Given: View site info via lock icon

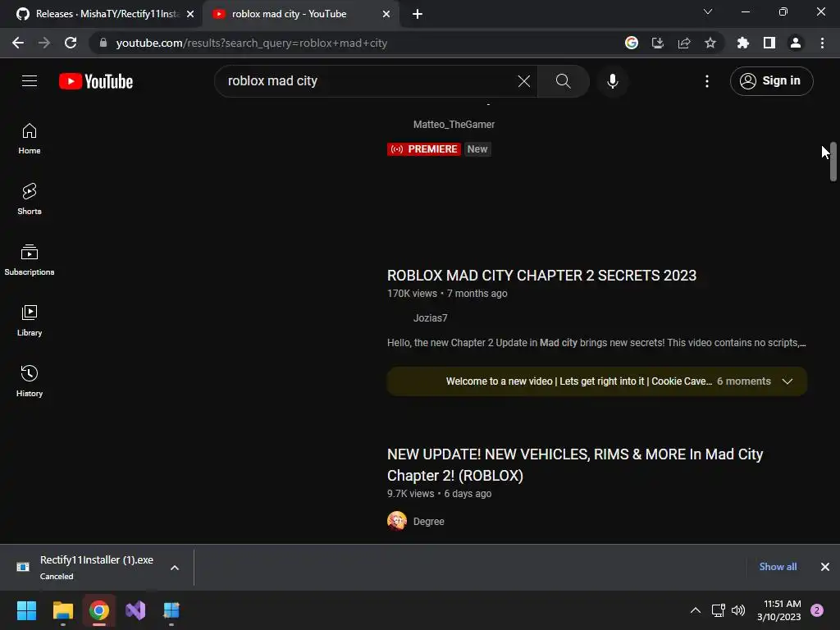Looking at the screenshot, I should (103, 43).
